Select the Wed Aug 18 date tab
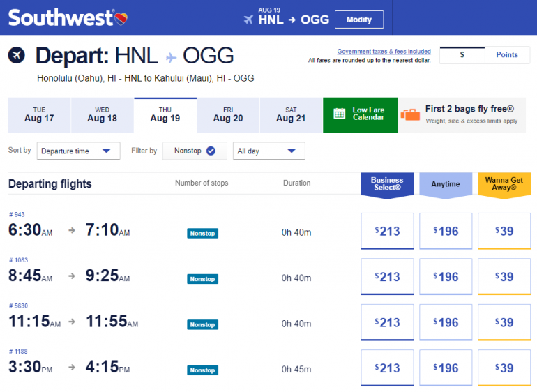The height and width of the screenshot is (392, 537). (x=102, y=115)
